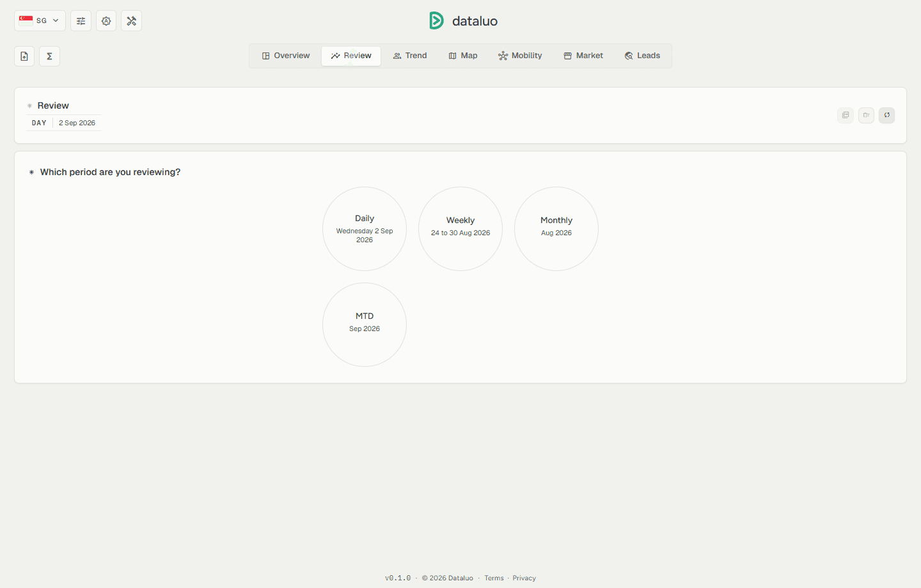921x588 pixels.
Task: Switch to the Overview tab
Action: pos(286,56)
